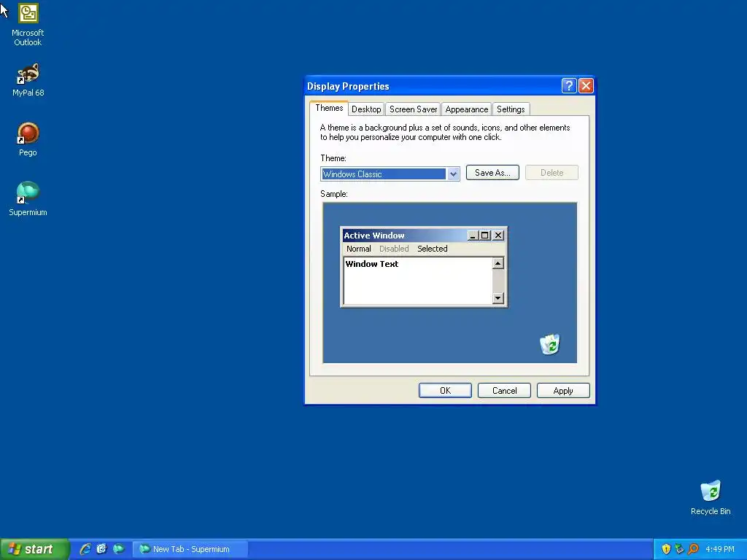
Task: Close the Display Properties dialog
Action: pyautogui.click(x=586, y=86)
